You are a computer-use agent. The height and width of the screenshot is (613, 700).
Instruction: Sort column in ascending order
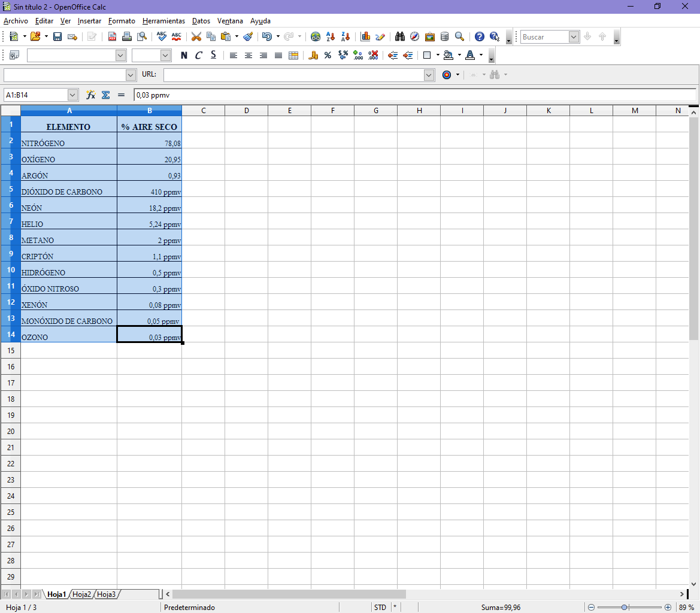pos(331,37)
